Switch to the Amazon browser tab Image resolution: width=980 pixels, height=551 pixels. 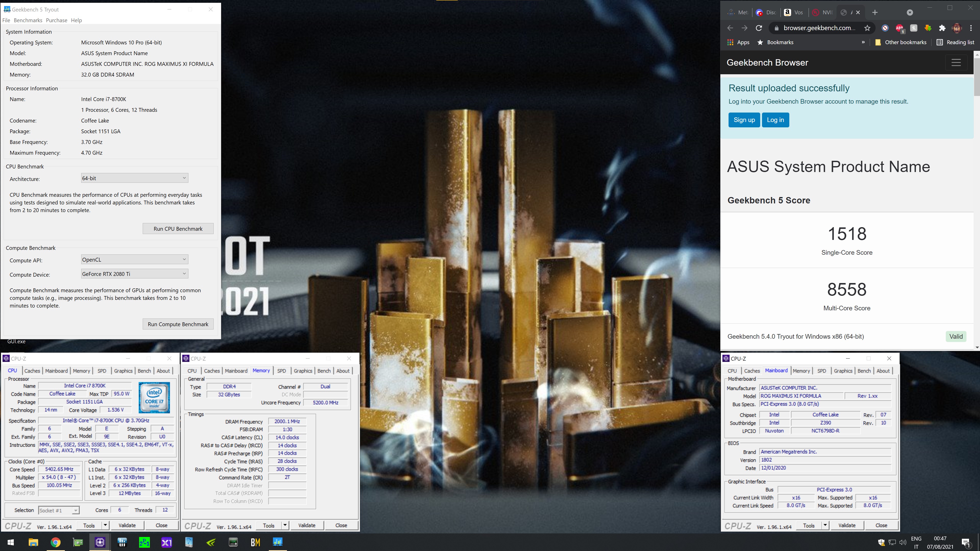click(793, 13)
